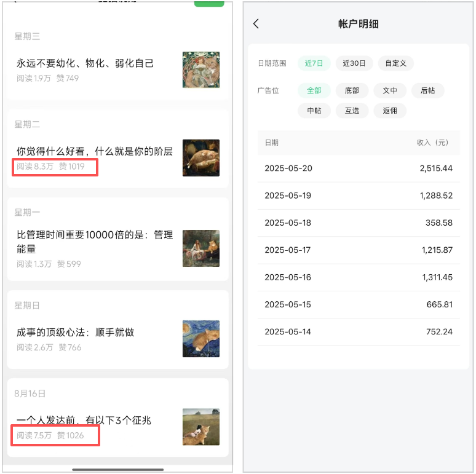476x474 pixels.
Task: Select the 2025-05-18 income row
Action: [x=359, y=223]
